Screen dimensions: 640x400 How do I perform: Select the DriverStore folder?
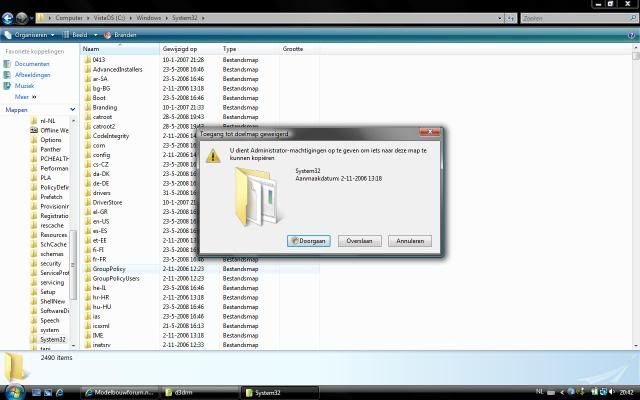[x=107, y=202]
